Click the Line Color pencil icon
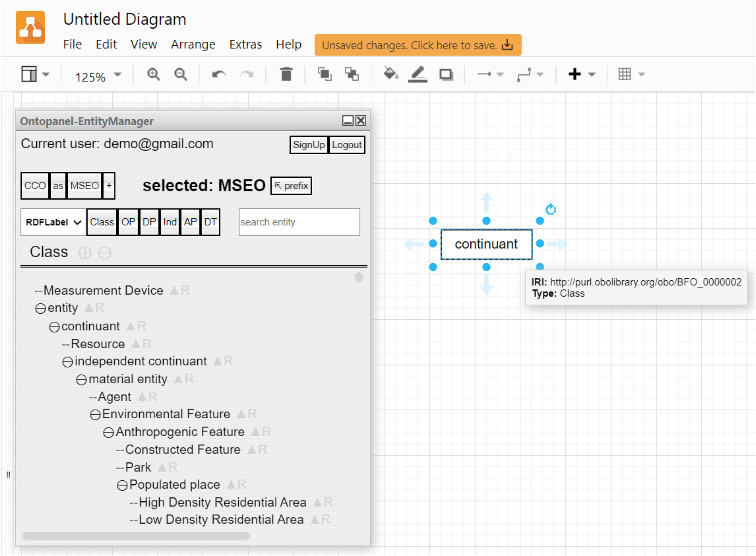The image size is (756, 556). click(418, 75)
